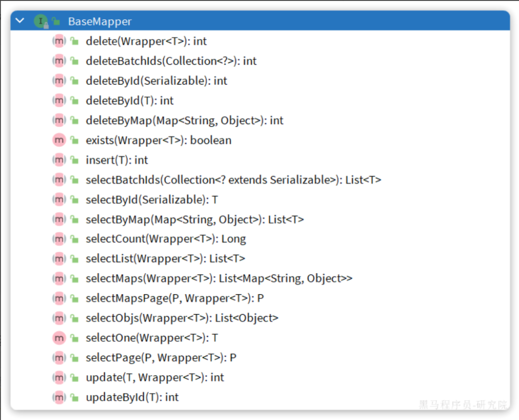Choose selectByMap method in list

[195, 219]
